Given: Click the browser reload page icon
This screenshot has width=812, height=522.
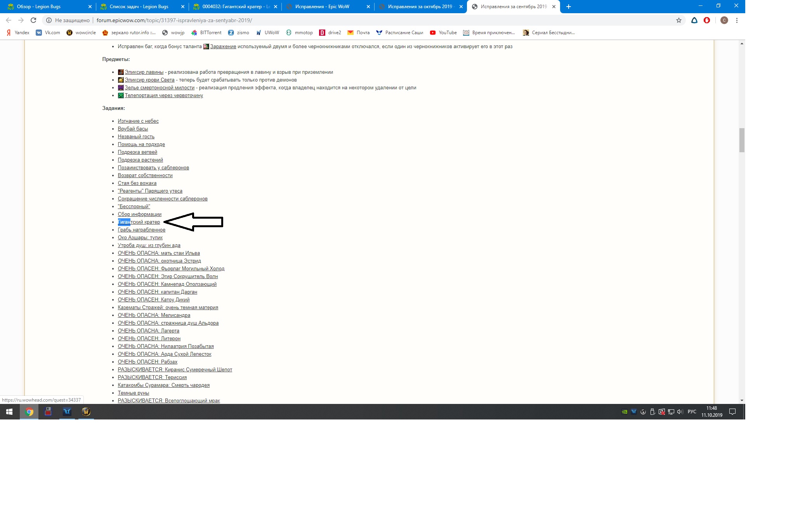Looking at the screenshot, I should 33,20.
